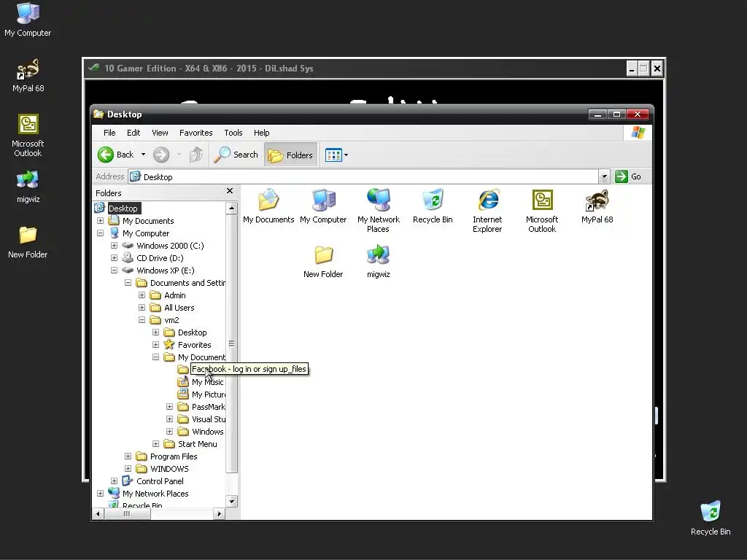Select Favorites folder under vm2
Screen dimensions: 747x560
tap(194, 345)
